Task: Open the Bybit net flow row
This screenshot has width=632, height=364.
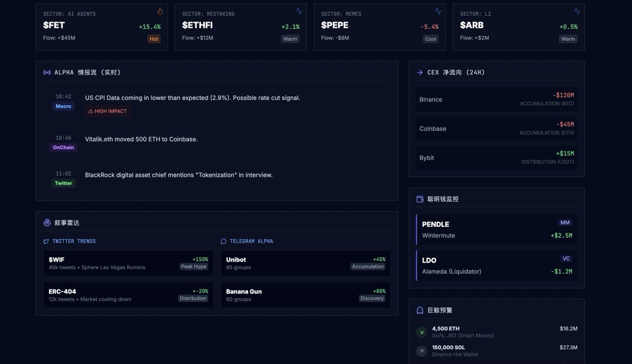Action: click(497, 158)
